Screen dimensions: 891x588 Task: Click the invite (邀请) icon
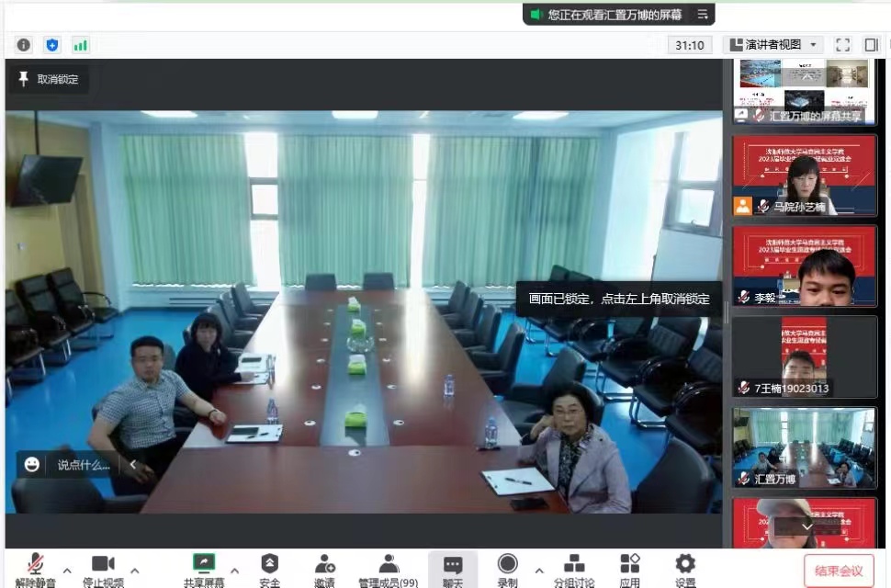coord(323,567)
